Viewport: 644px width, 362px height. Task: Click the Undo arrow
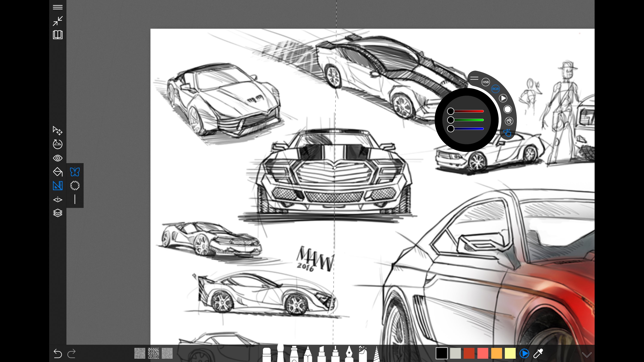[x=58, y=354]
